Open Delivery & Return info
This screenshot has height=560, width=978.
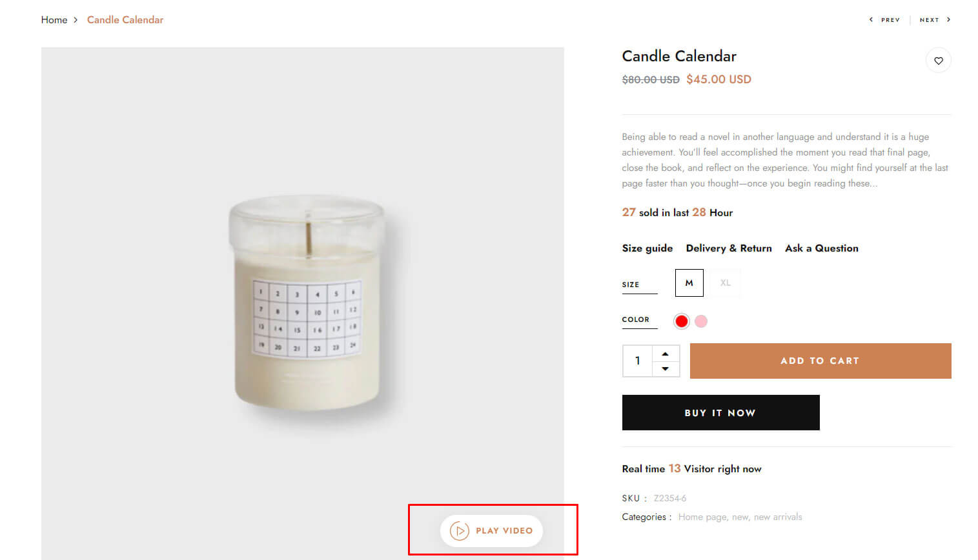(x=728, y=248)
